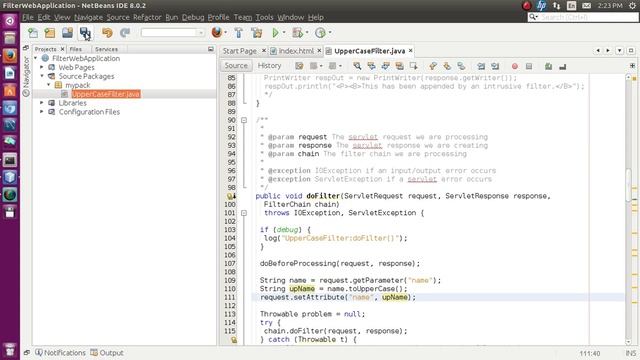Collapse the Source Packages node
The width and height of the screenshot is (640, 360).
[42, 76]
